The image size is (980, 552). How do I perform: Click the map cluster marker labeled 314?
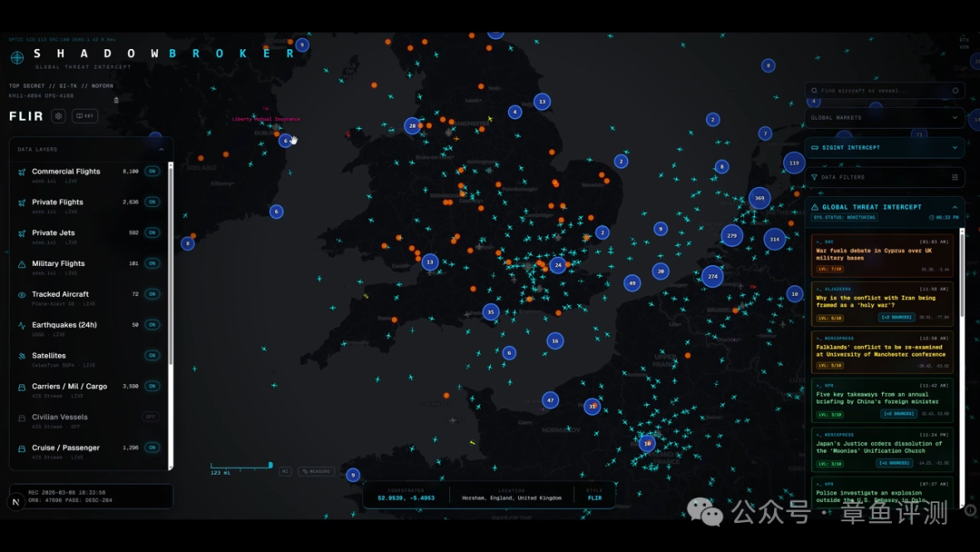coord(774,239)
